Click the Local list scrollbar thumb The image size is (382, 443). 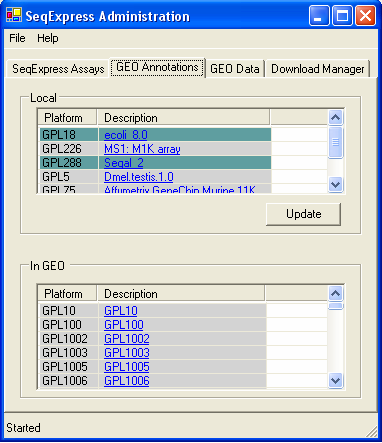coord(335,142)
